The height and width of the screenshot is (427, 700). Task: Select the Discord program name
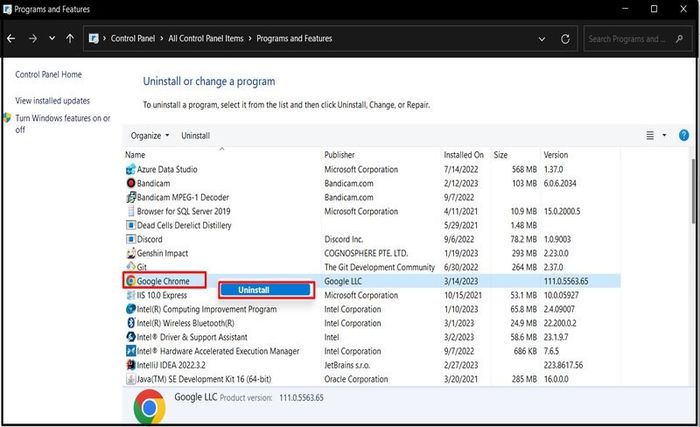pyautogui.click(x=150, y=239)
